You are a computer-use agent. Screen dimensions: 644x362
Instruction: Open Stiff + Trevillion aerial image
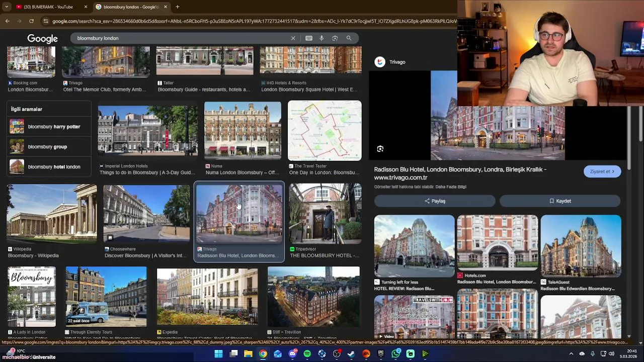tap(313, 297)
